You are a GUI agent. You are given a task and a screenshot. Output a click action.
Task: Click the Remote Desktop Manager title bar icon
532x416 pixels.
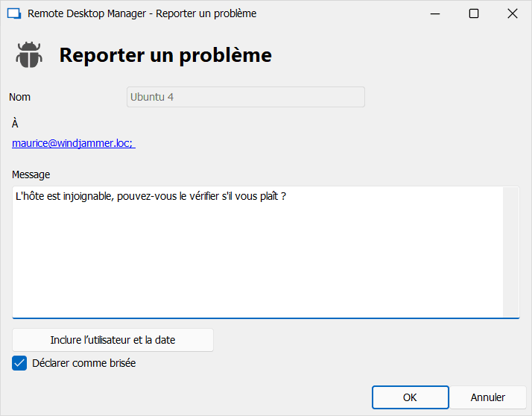point(13,13)
